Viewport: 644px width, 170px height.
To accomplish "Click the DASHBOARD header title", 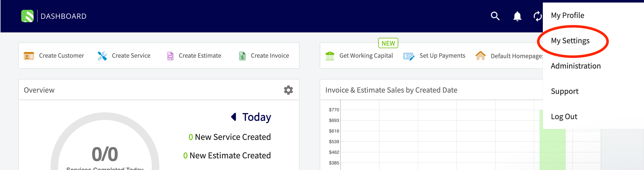I will [x=63, y=16].
